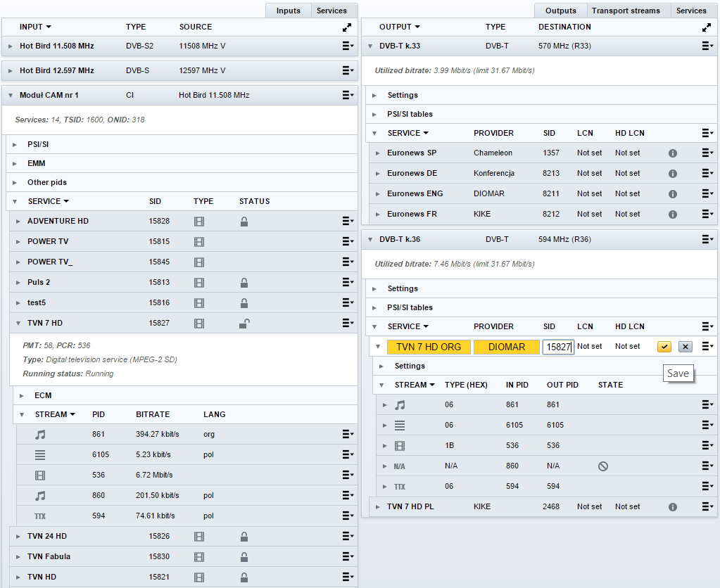
Task: Click the padlock icon for TVN Fabula
Action: tap(244, 557)
